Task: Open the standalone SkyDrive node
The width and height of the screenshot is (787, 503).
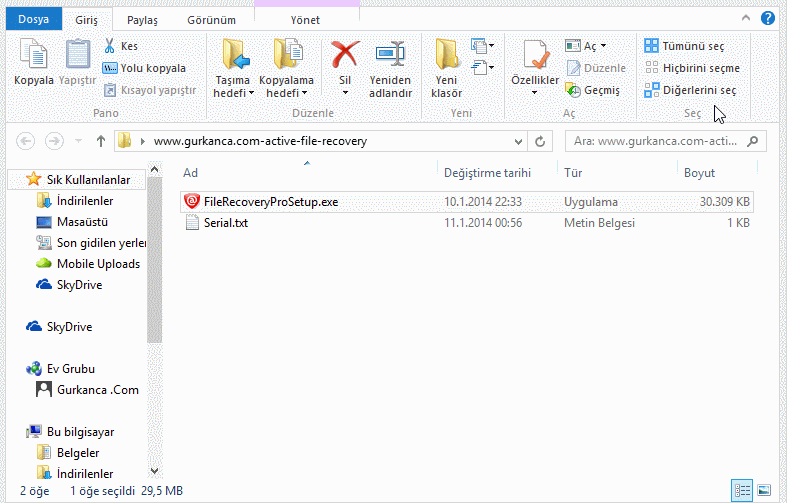Action: tap(59, 327)
